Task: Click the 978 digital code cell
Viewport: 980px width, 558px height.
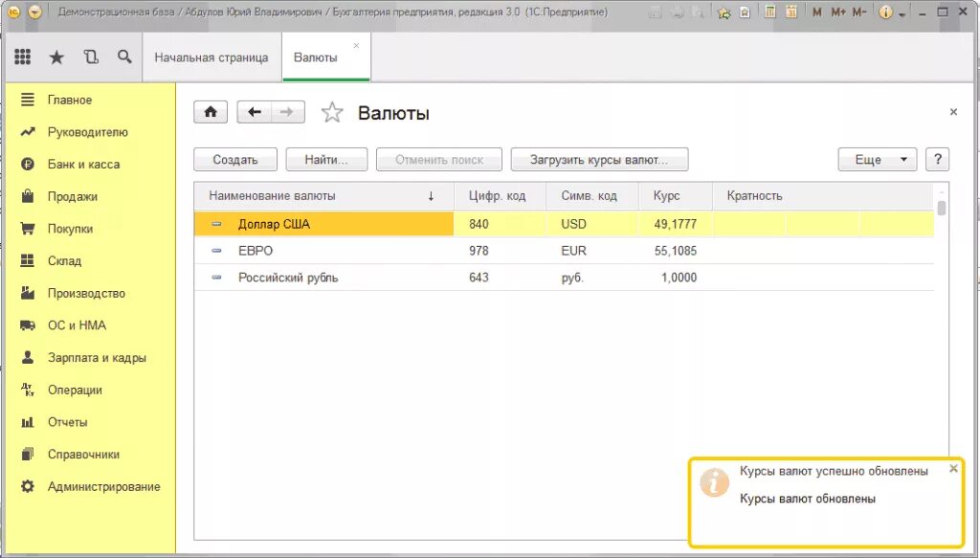Action: point(500,251)
